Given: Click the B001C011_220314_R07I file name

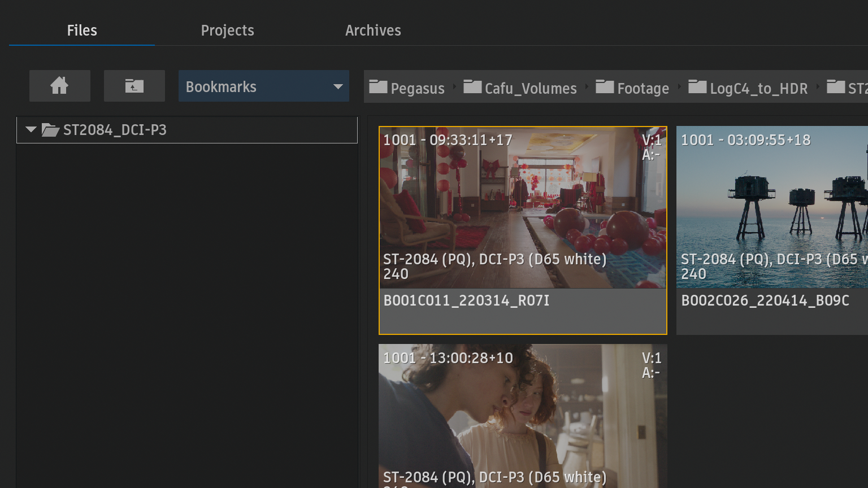Looking at the screenshot, I should (x=466, y=300).
